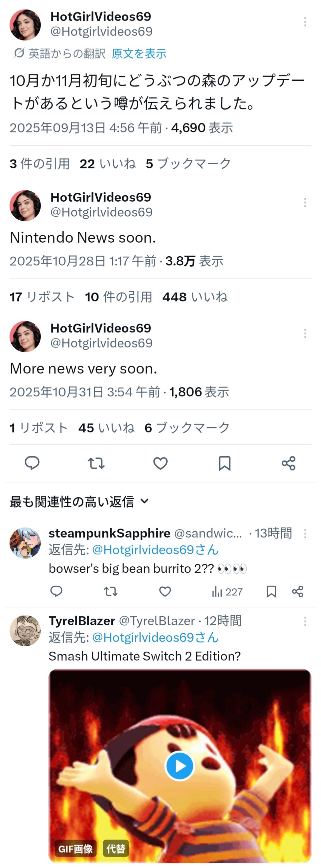Open TyrelBlazer's profile picture
Screen dimensions: 321x868
tap(25, 630)
